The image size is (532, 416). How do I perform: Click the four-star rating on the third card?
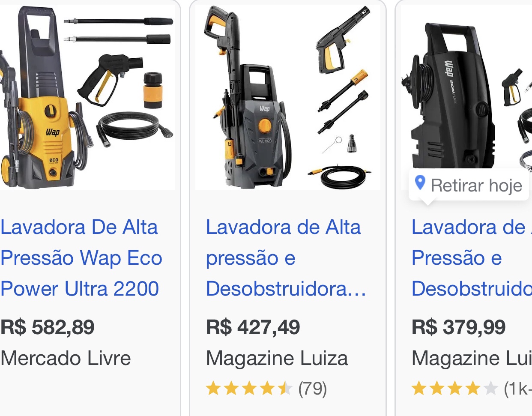[x=455, y=389]
